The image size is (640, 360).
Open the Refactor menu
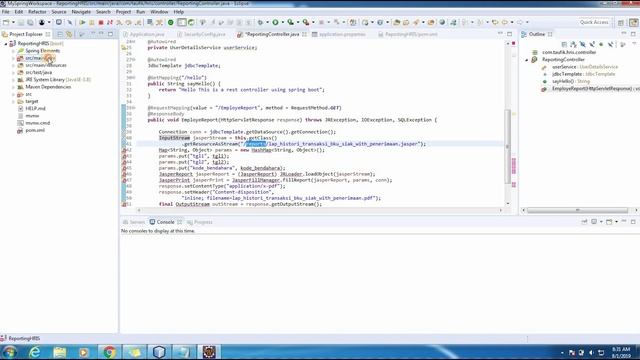(37, 12)
